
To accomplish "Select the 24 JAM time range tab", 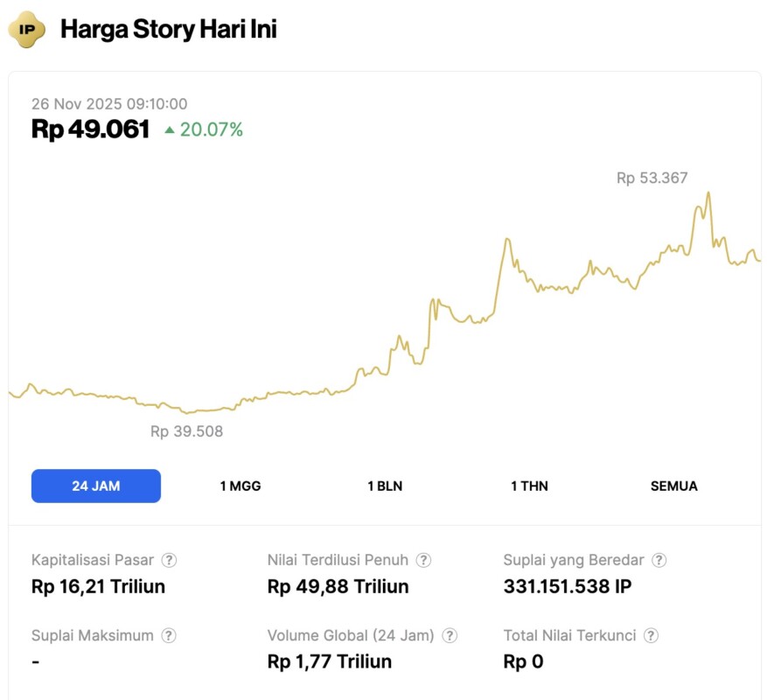I will point(96,486).
